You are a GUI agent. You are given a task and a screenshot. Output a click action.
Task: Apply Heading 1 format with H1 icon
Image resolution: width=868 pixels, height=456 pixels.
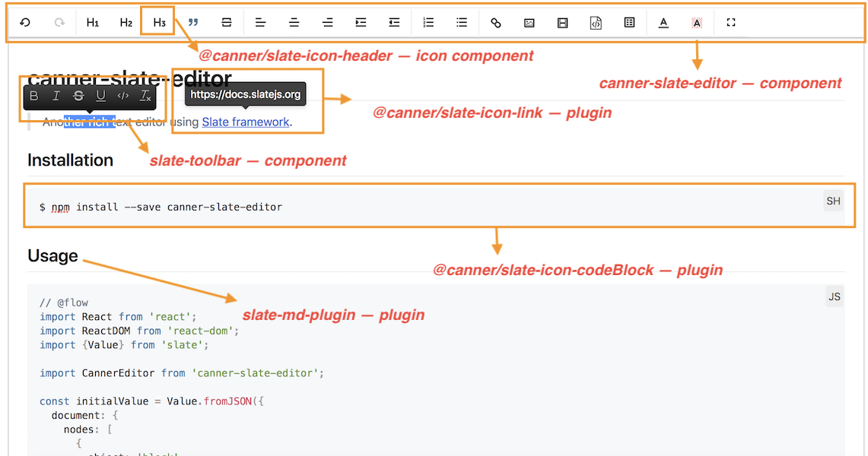93,23
